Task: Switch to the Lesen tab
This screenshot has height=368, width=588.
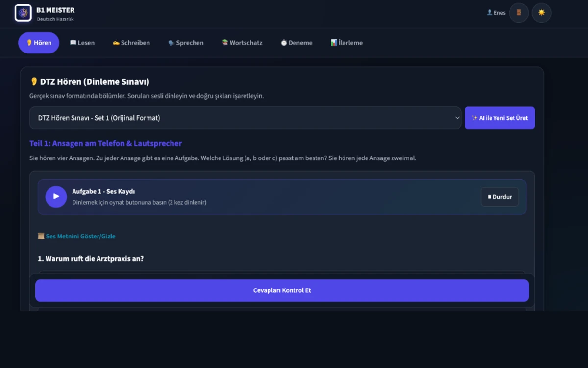Action: (x=82, y=43)
